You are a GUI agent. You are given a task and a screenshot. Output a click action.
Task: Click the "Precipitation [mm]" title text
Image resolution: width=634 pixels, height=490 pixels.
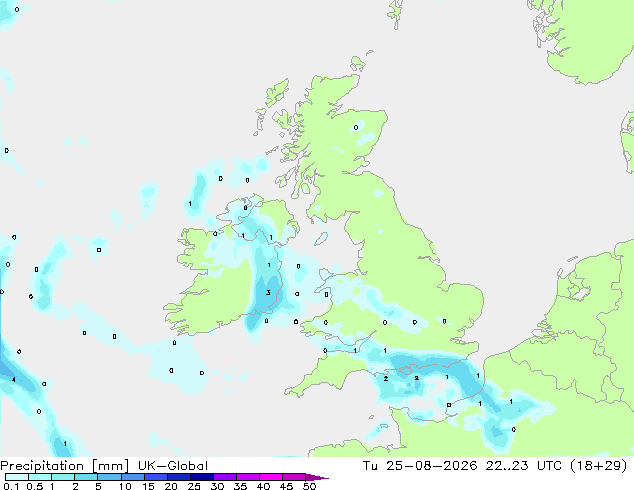pyautogui.click(x=65, y=466)
